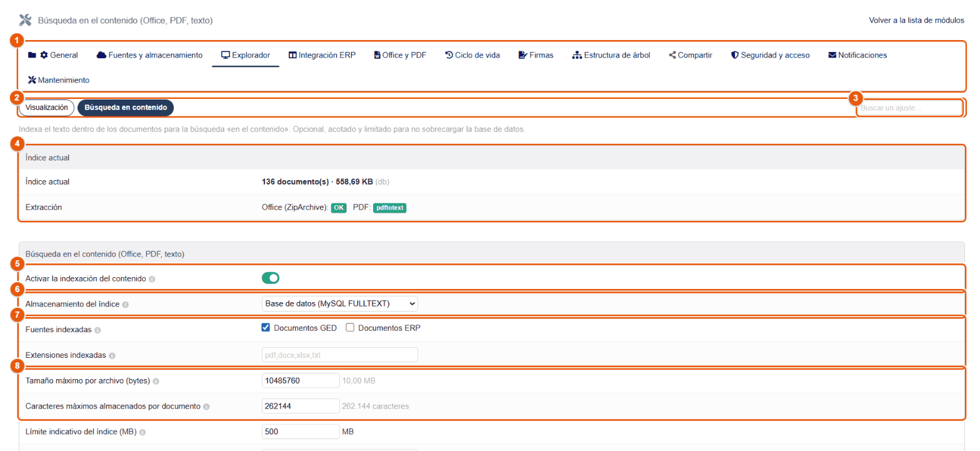
Task: Click the 10,00 MB size hint
Action: tap(359, 380)
